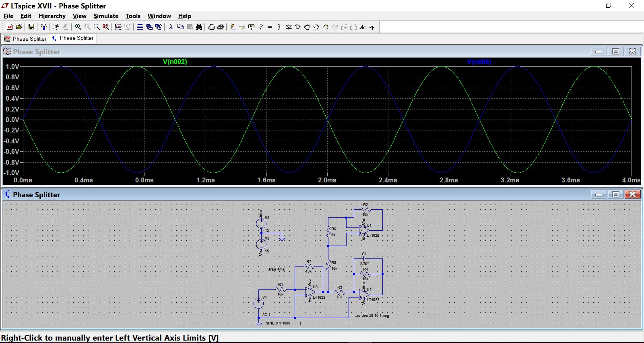
Task: Open Control Panel hammer icon
Action: [44, 27]
